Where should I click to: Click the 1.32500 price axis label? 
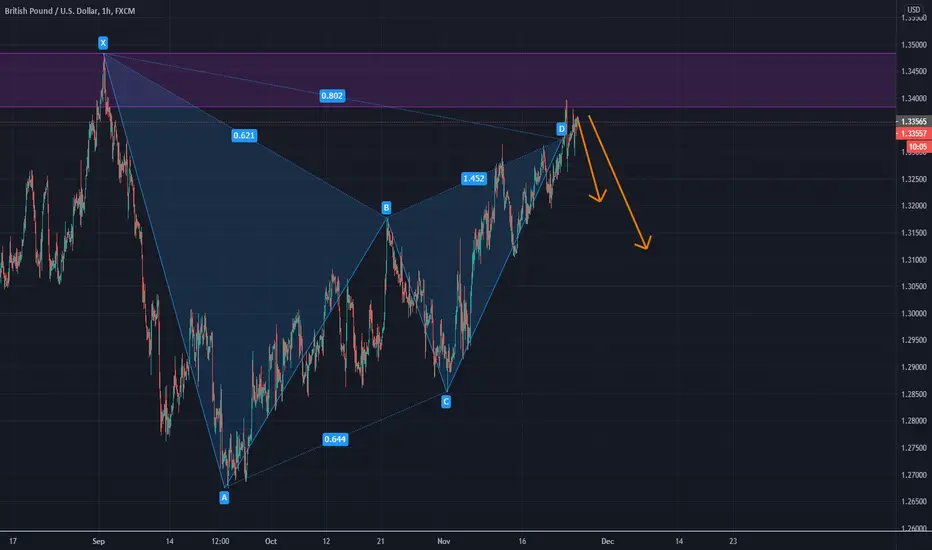(914, 179)
